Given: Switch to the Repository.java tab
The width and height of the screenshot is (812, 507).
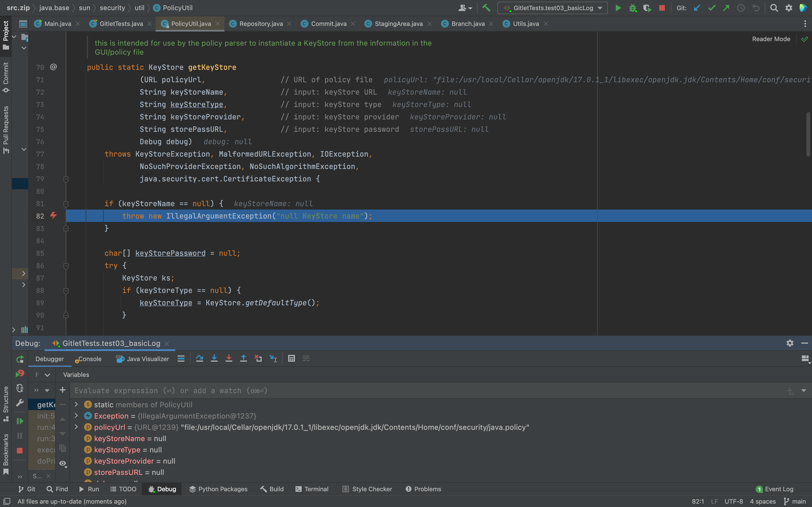Looking at the screenshot, I should (x=261, y=24).
